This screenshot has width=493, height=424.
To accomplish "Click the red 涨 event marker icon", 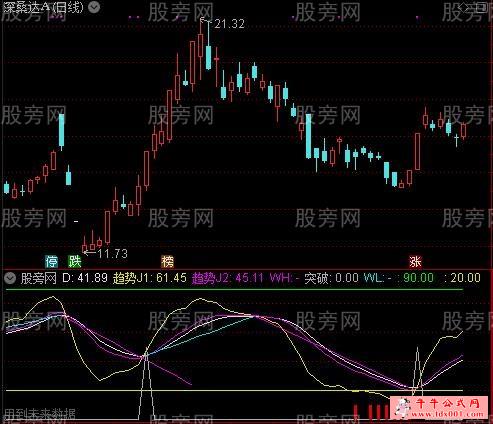I will pos(415,262).
